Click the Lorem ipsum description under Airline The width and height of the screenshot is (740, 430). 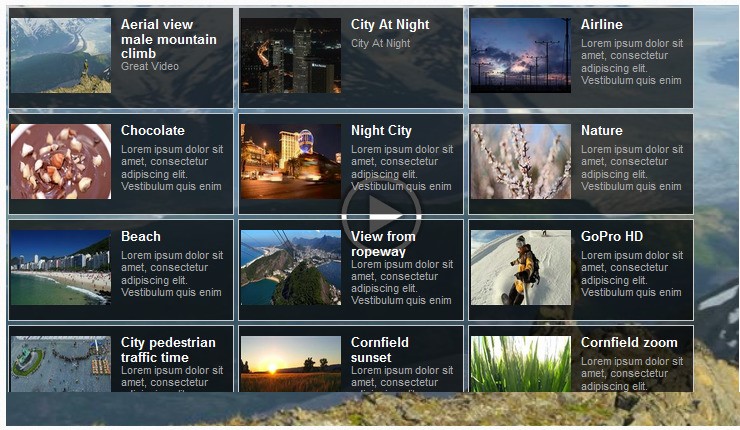[631, 62]
